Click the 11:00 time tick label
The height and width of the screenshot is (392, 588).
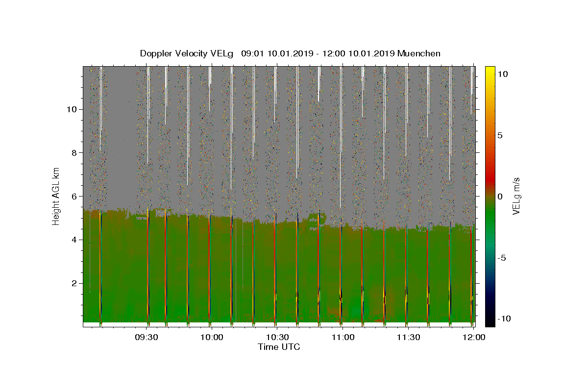pos(343,338)
